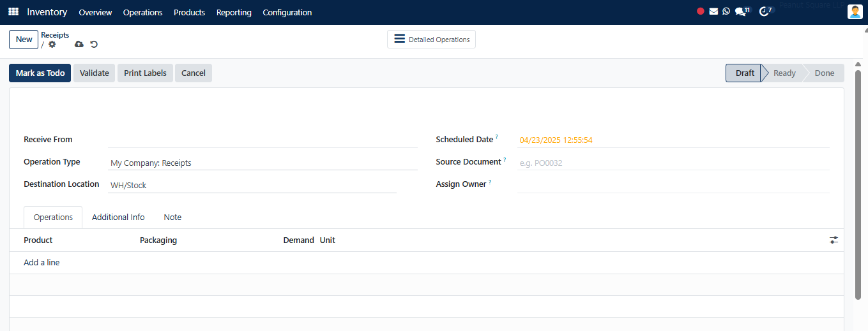Click the Receive From field
This screenshot has width=868, height=331.
tap(263, 140)
